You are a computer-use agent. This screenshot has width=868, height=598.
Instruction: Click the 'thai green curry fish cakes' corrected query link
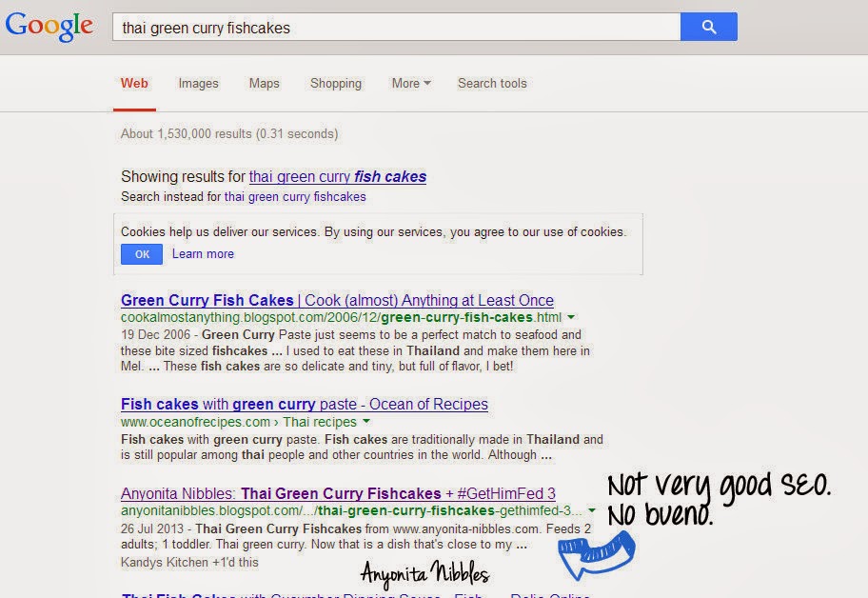(337, 177)
